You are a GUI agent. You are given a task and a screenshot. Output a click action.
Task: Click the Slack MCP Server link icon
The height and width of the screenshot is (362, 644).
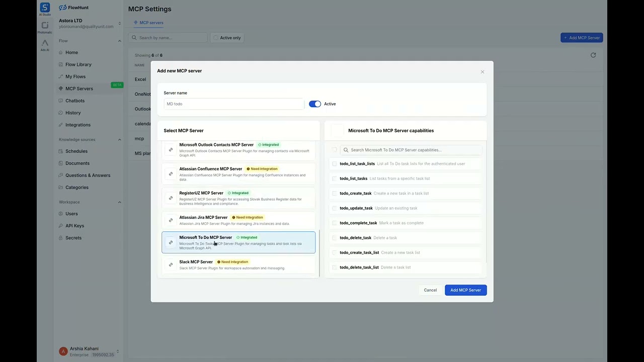tap(171, 264)
